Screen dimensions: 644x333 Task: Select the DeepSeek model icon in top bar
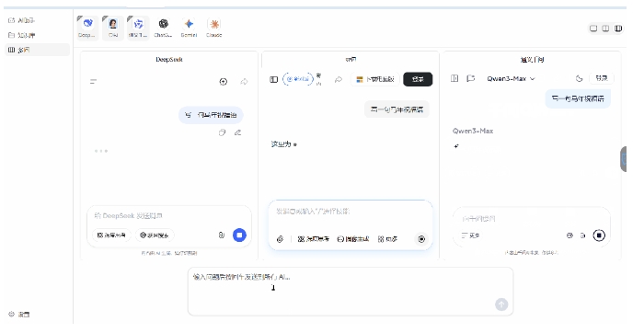87,28
